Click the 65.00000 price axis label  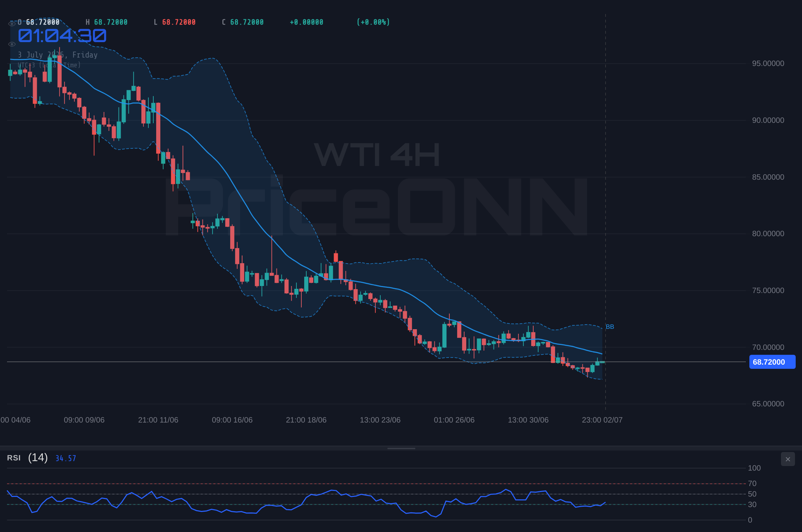[768, 404]
